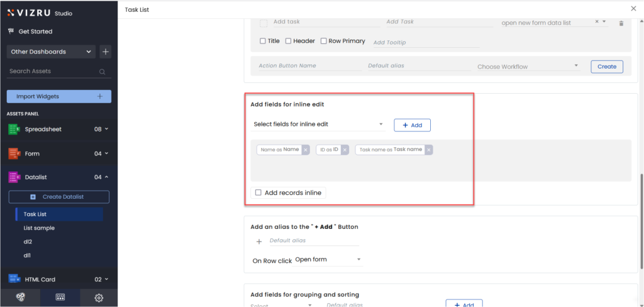Click the trash delete icon in task row
Image resolution: width=644 pixels, height=307 pixels.
[x=621, y=23]
